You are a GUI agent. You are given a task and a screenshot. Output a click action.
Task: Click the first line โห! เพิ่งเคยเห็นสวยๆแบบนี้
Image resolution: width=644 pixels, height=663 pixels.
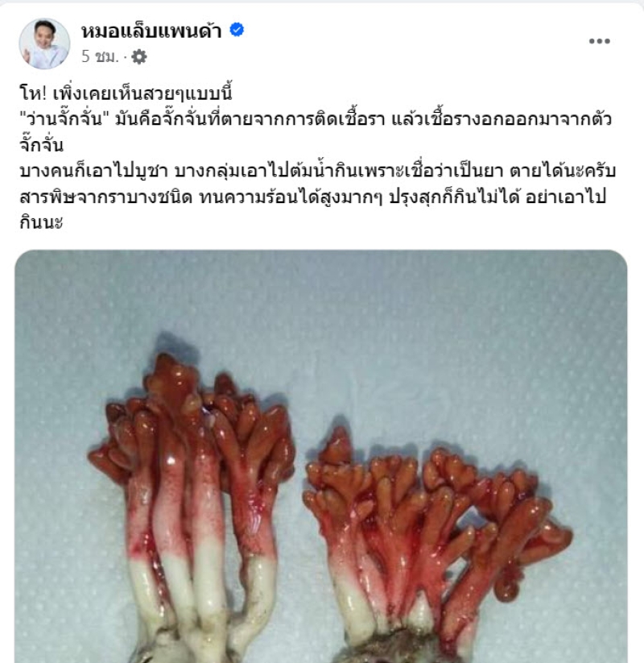126,93
